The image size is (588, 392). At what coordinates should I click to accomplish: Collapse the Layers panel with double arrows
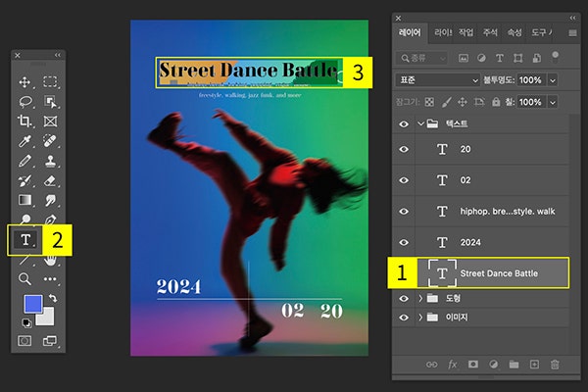572,18
